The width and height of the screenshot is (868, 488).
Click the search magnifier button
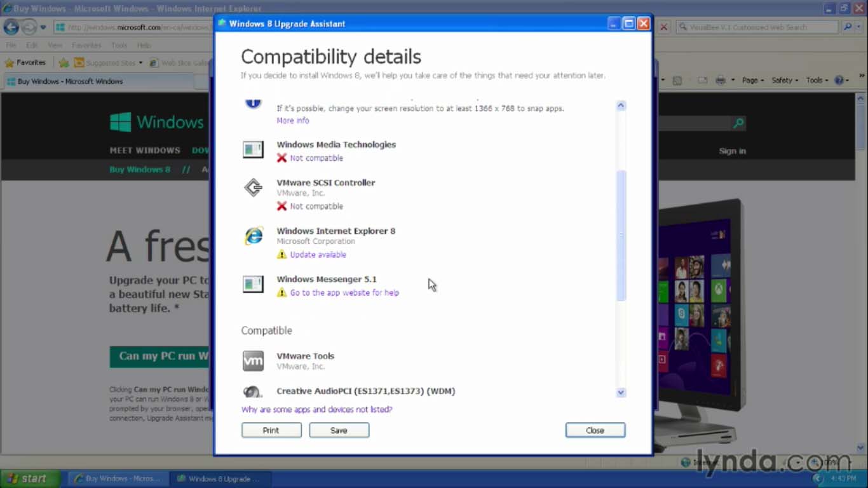848,27
